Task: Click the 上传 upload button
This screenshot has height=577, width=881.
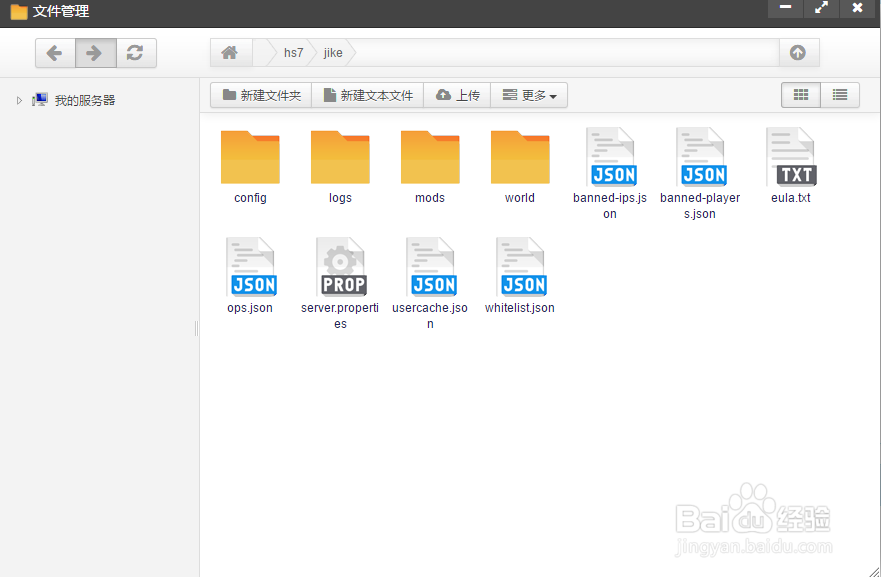Action: [x=457, y=95]
